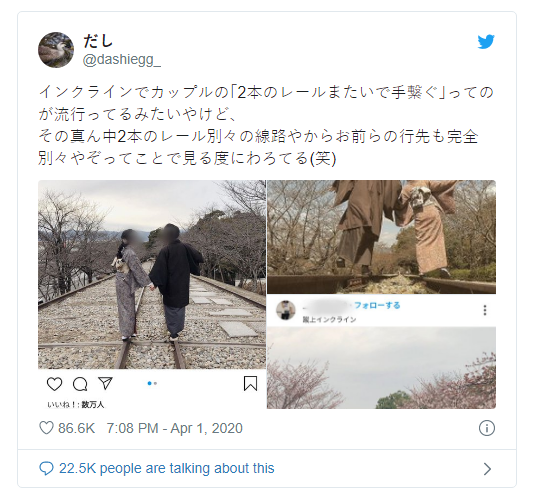Click the carousel page indicator dots
The width and height of the screenshot is (534, 502).
pos(152,383)
